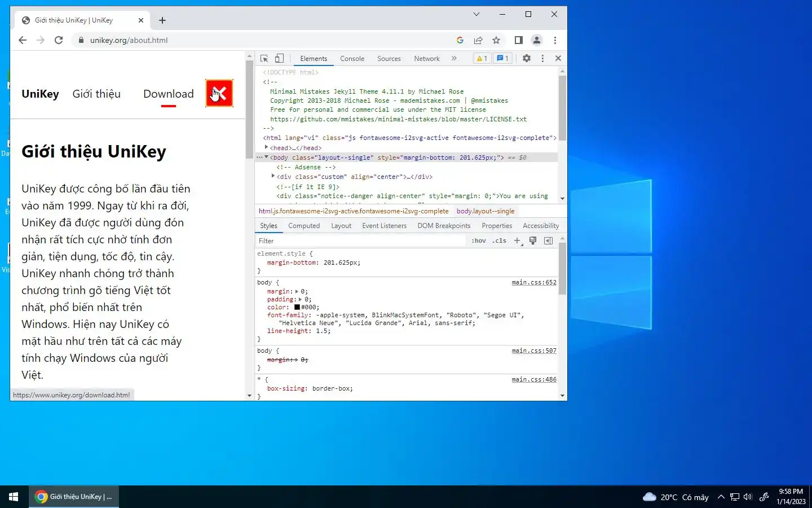This screenshot has width=812, height=508.
Task: Open the Event Listeners tab
Action: (x=384, y=226)
